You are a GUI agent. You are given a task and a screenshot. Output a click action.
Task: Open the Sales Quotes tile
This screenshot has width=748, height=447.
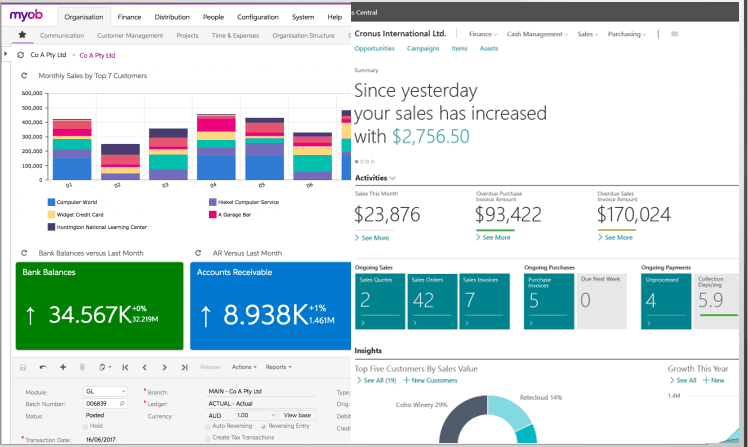(x=380, y=301)
